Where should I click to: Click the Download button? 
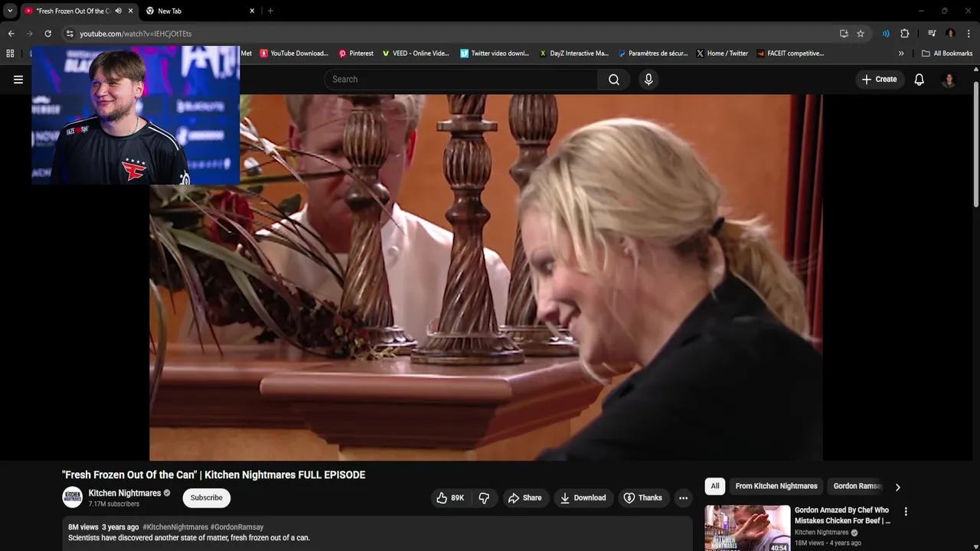[583, 497]
